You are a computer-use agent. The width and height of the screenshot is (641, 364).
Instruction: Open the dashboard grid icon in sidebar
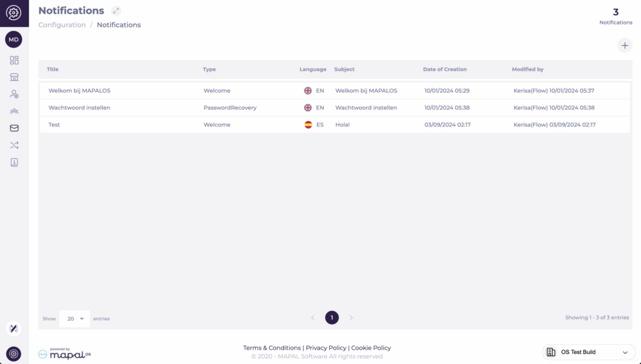(x=14, y=60)
